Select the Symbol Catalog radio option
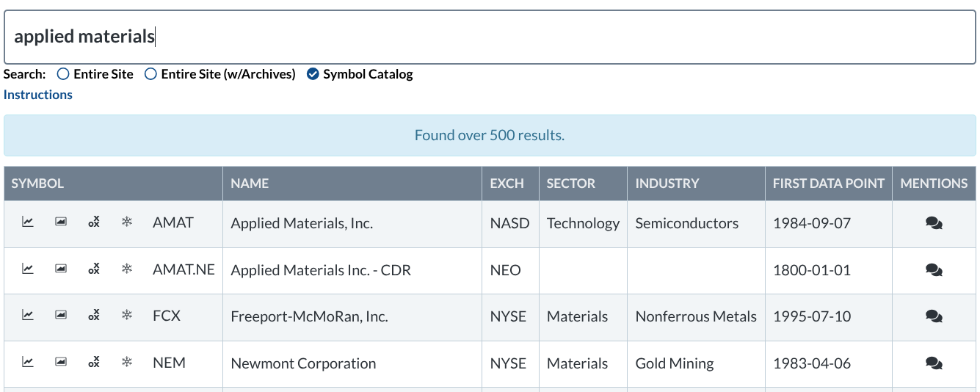The height and width of the screenshot is (392, 980). [x=313, y=74]
